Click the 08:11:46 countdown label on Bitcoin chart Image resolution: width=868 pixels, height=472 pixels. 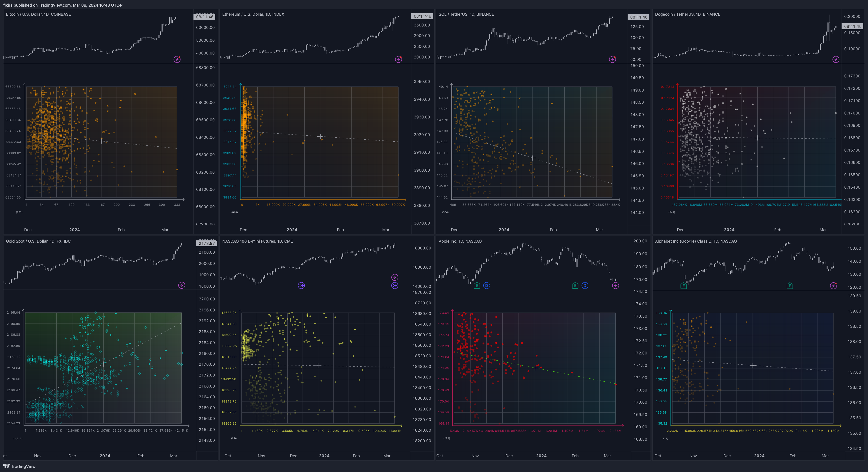tap(204, 17)
